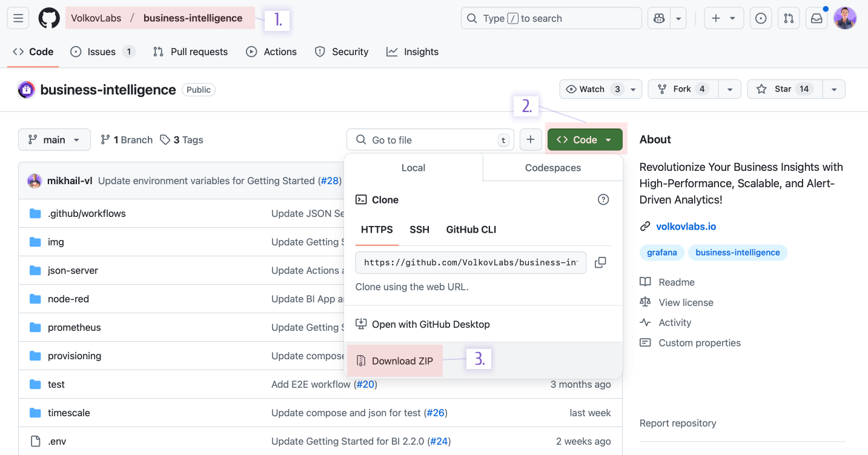Focus the Go to file search field
The image size is (868, 455).
click(x=430, y=140)
